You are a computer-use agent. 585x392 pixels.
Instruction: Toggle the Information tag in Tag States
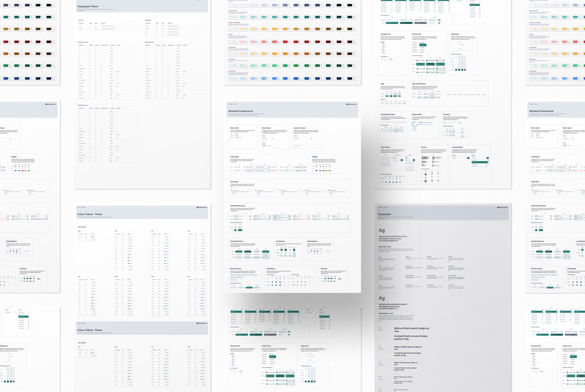point(387,104)
